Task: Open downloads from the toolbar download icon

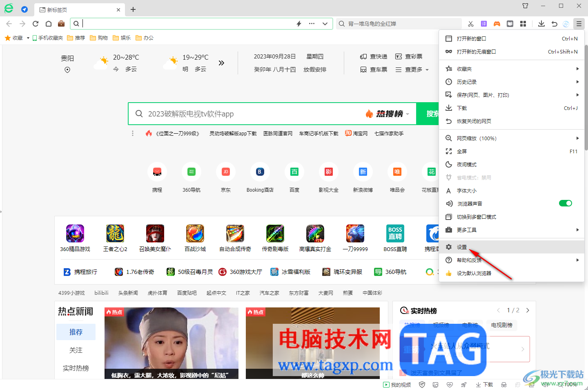Action: [x=541, y=24]
